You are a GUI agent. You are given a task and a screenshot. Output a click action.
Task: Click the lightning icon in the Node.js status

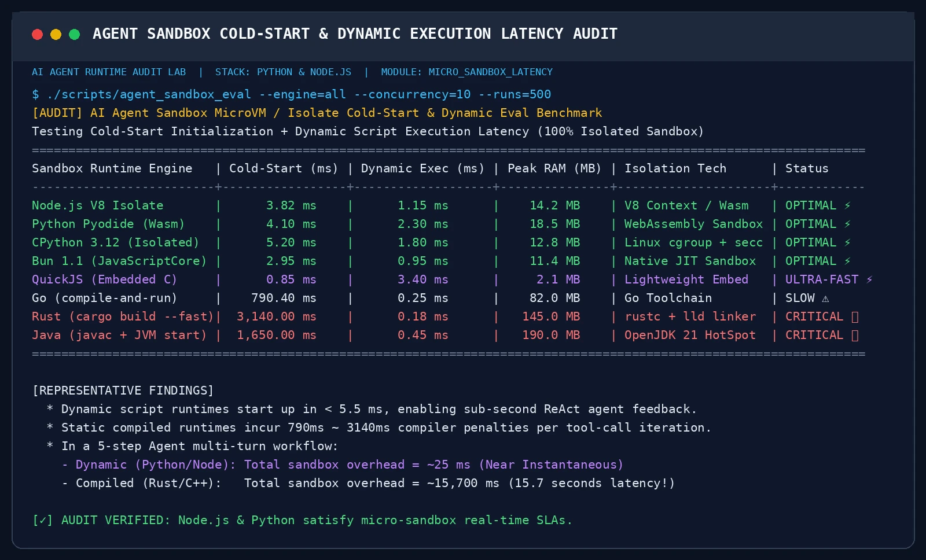(x=847, y=205)
